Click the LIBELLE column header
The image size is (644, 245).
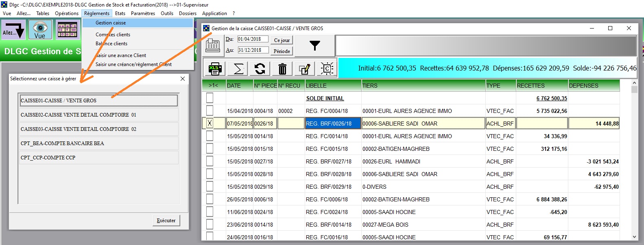pos(333,86)
